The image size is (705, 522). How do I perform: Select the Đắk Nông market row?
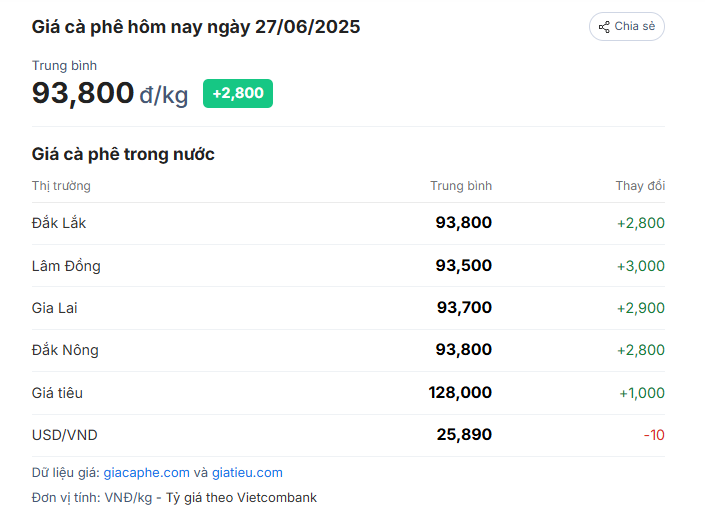point(348,350)
